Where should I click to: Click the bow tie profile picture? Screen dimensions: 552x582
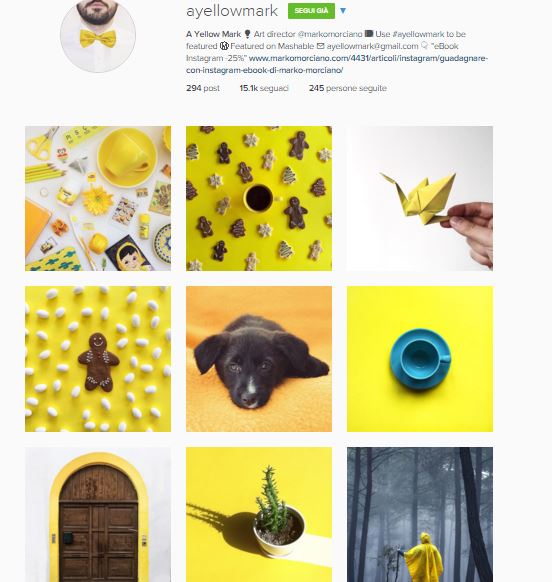98,36
